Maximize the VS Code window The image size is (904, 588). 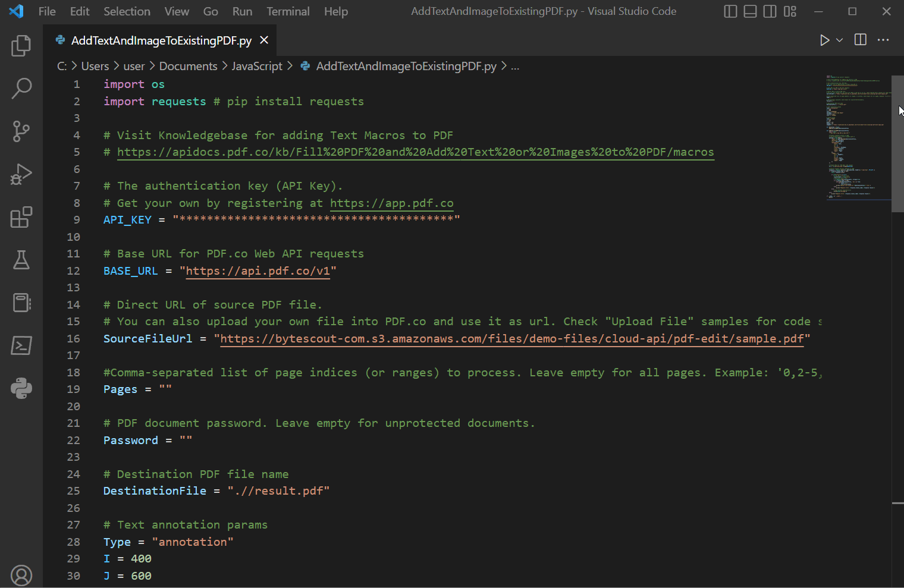click(x=852, y=11)
